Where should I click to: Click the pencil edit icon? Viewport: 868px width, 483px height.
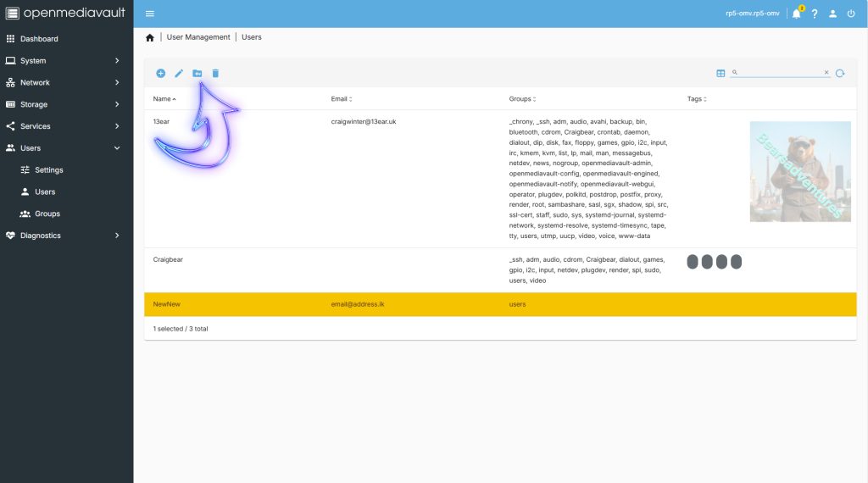(179, 74)
